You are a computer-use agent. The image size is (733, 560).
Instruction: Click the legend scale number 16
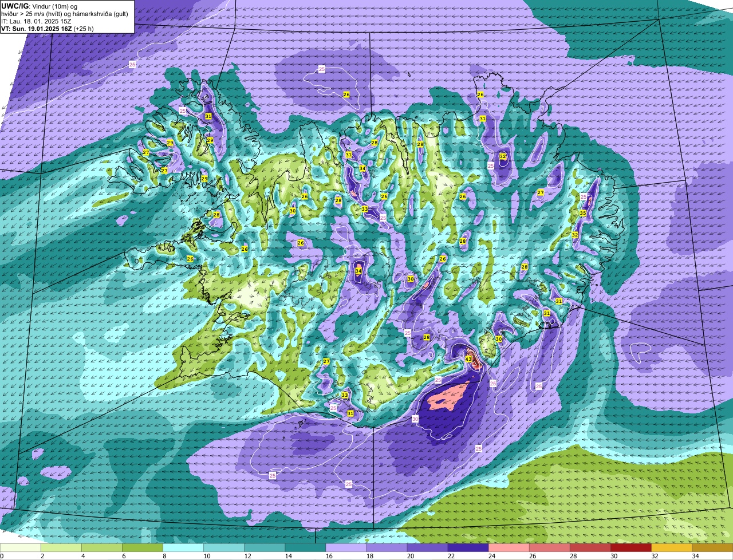pos(329,556)
